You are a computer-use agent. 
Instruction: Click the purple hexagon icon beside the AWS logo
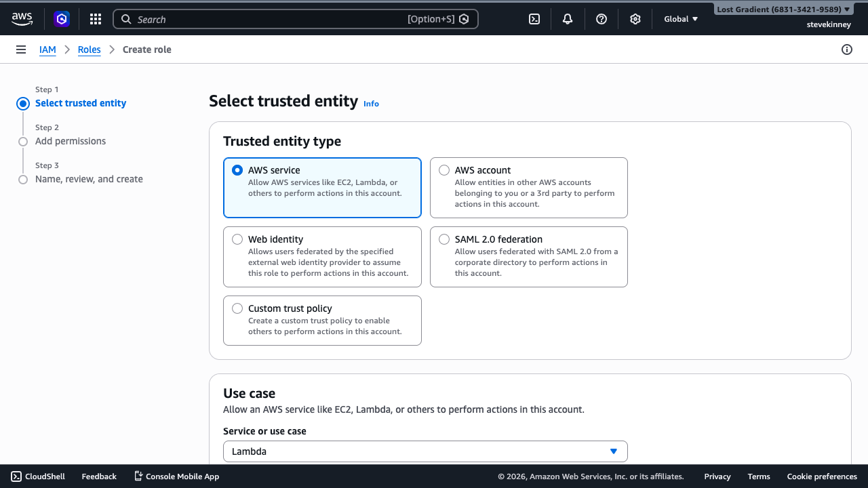[62, 19]
